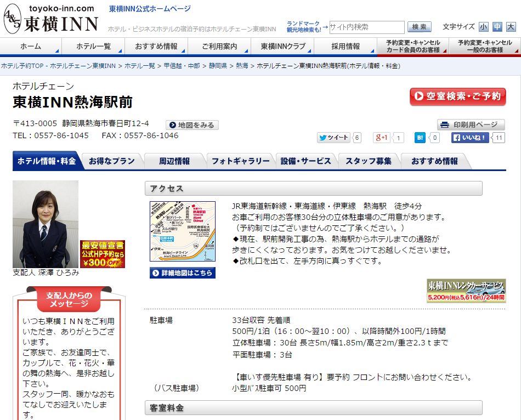Open 予約変更・キャンセル カード会員のお客様 menu
The image size is (521, 420).
[413, 46]
